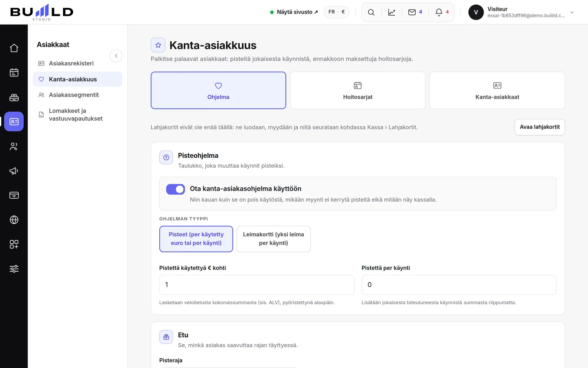The image size is (588, 368).
Task: Click the V user avatar
Action: (476, 12)
